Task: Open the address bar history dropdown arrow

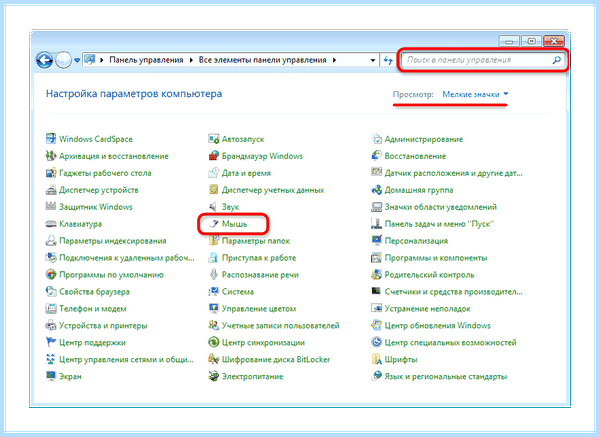Action: tap(373, 60)
